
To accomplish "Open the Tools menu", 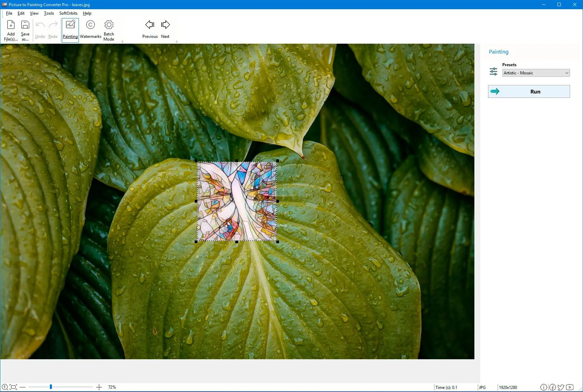I will [49, 13].
